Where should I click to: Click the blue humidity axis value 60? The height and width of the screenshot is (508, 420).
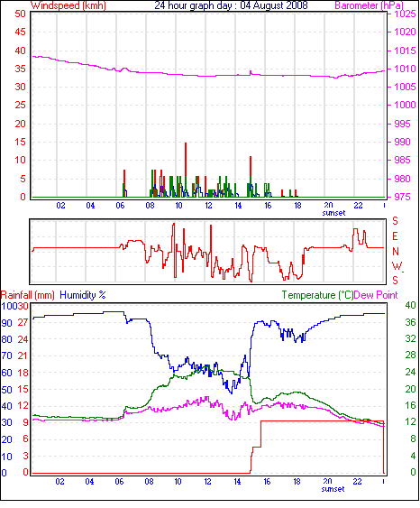tap(7, 373)
